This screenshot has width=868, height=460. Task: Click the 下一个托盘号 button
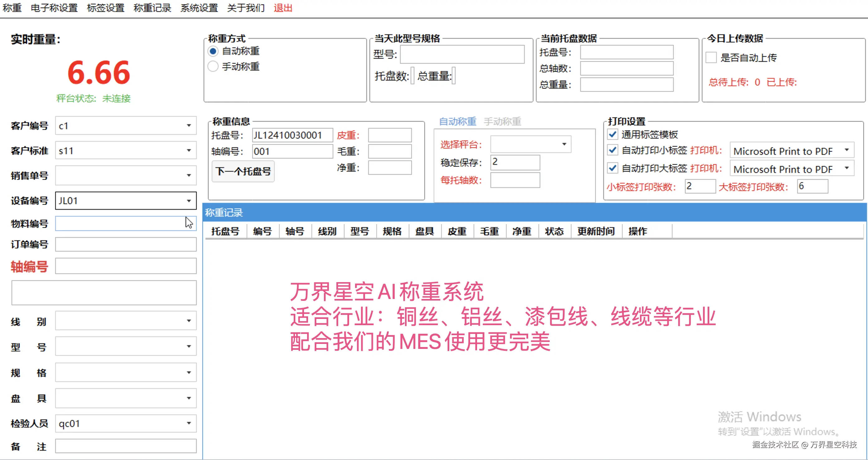tap(243, 171)
